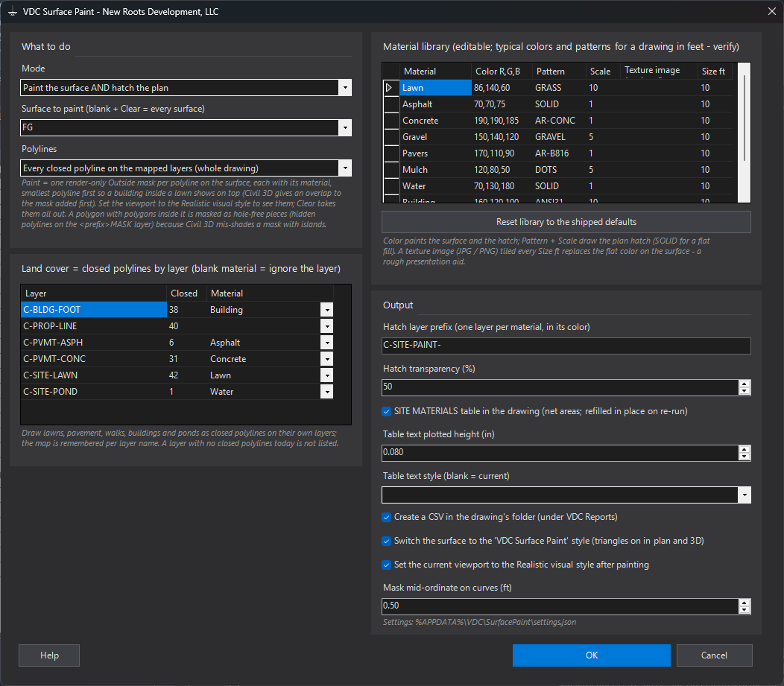Viewport: 784px width, 686px height.
Task: Open material dropdown for C-SITE-LAWN layer
Action: click(x=326, y=375)
